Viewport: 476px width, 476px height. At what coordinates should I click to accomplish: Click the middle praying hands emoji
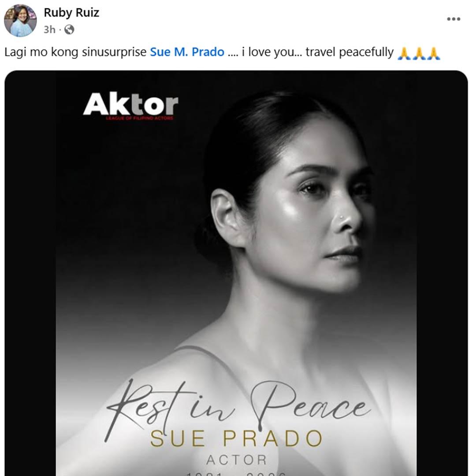click(x=419, y=53)
